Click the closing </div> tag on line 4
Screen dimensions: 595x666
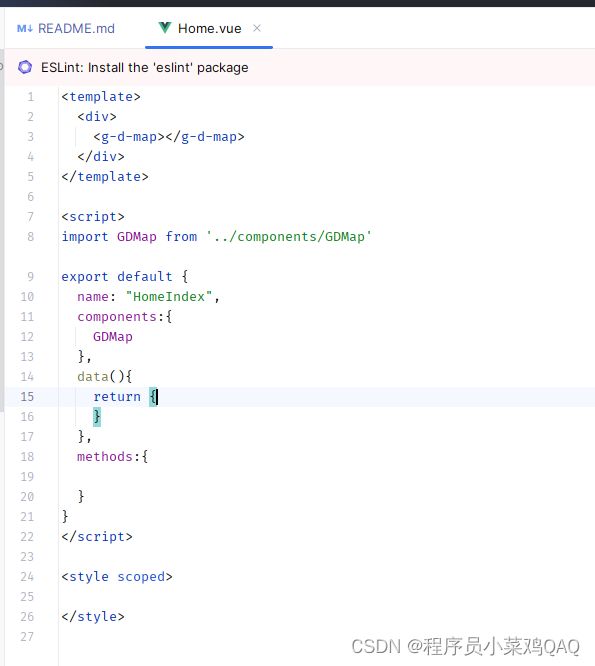click(101, 157)
